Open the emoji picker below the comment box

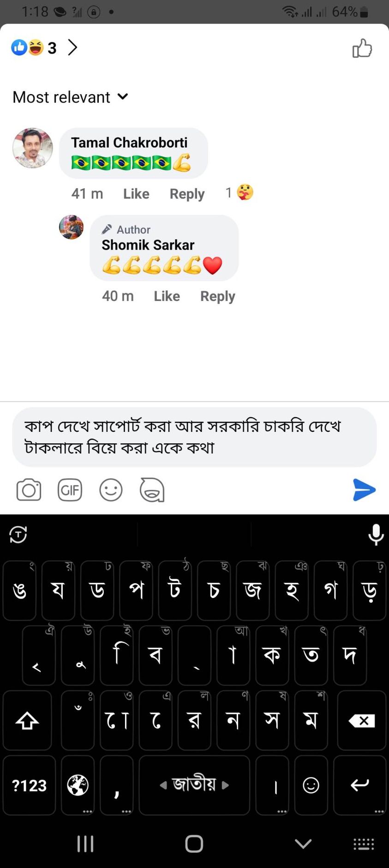coord(111,490)
